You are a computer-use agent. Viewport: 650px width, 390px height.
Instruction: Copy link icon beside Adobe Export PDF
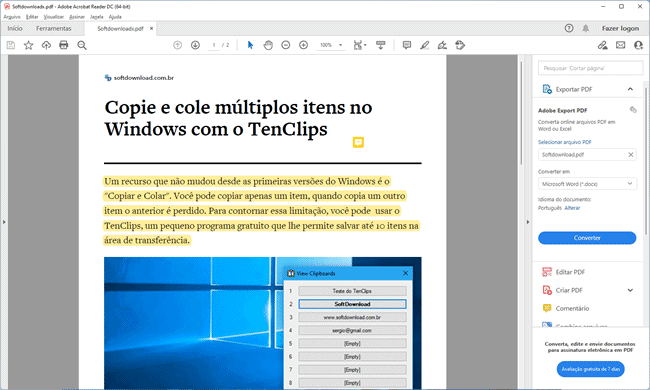(633, 110)
